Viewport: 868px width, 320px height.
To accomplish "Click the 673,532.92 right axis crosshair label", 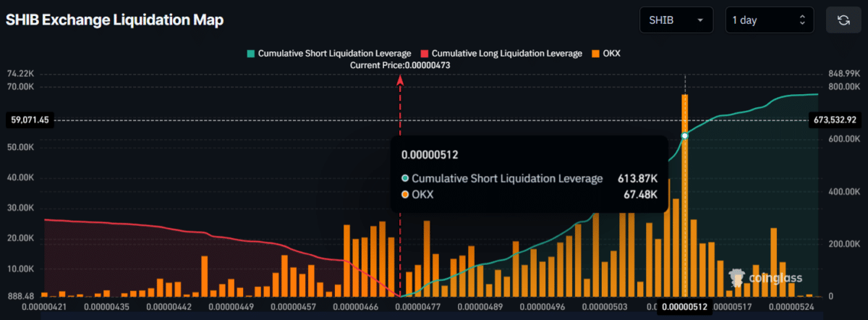I will click(x=835, y=120).
